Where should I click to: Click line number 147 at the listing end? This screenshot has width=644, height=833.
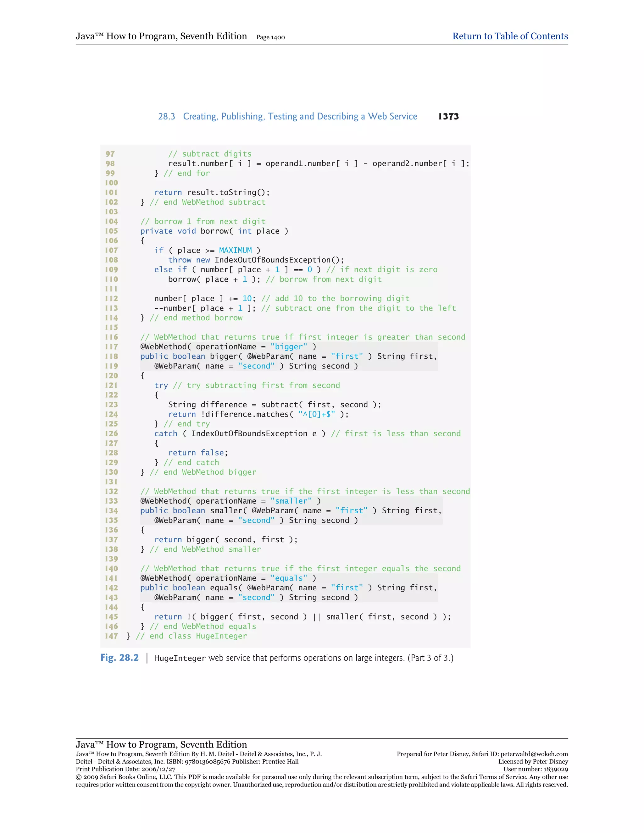pyautogui.click(x=111, y=636)
